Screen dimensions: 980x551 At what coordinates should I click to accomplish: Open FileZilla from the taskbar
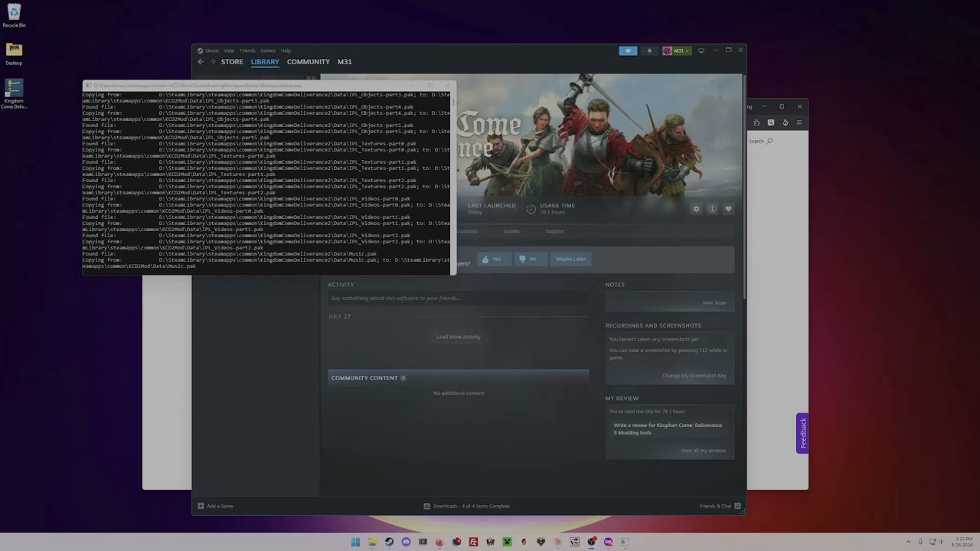click(x=473, y=542)
